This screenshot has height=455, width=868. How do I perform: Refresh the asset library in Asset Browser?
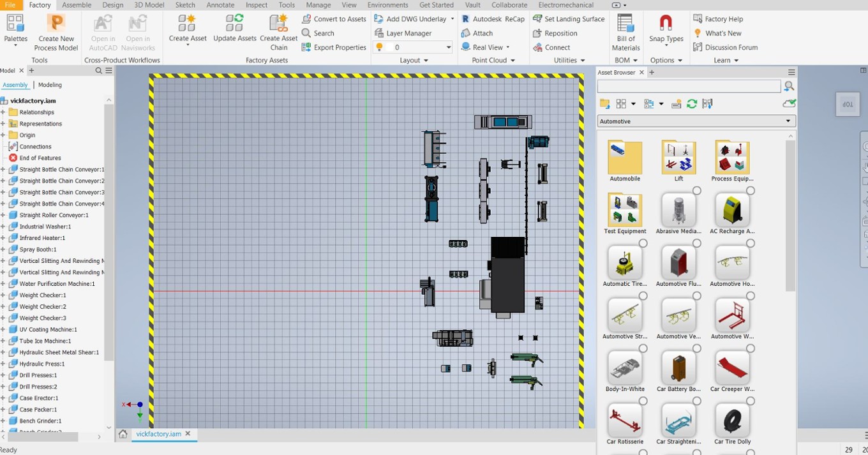click(x=692, y=103)
